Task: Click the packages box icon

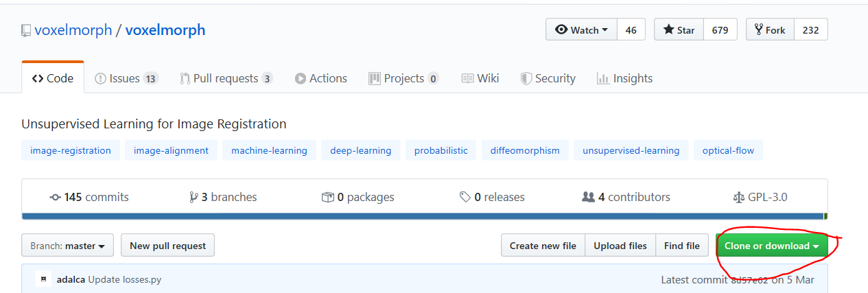Action: (x=327, y=198)
